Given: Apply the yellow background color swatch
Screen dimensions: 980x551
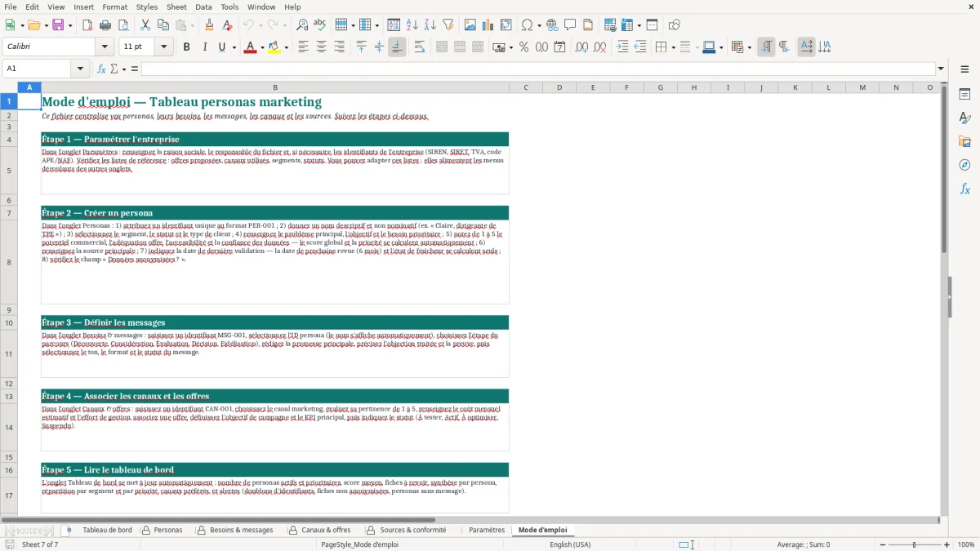Looking at the screenshot, I should 274,47.
